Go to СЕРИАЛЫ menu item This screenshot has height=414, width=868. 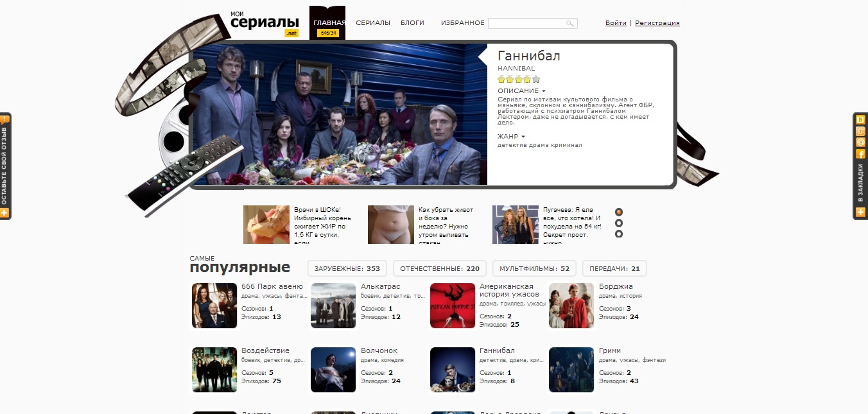coord(373,22)
